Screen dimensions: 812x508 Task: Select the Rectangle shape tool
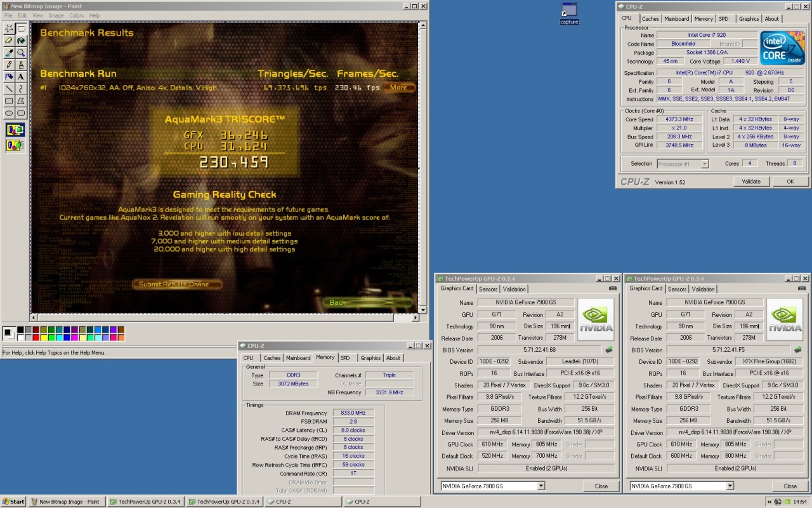pyautogui.click(x=10, y=101)
